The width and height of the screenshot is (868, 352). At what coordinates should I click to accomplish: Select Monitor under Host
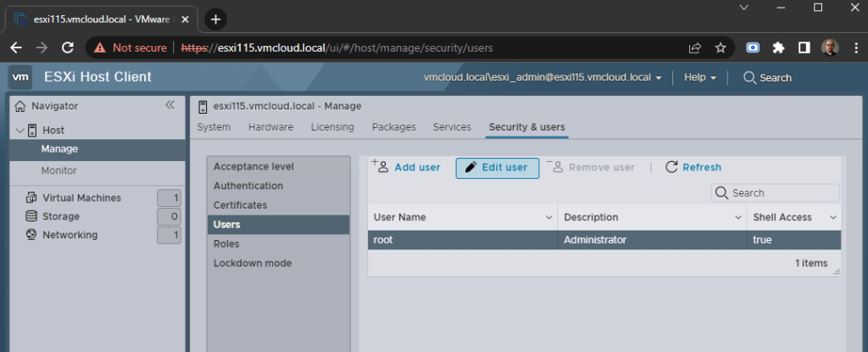58,170
